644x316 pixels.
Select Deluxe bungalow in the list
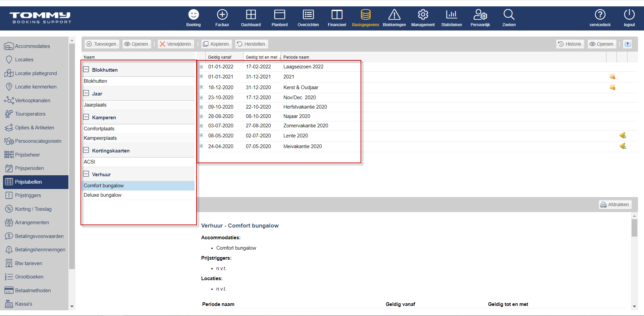(138, 195)
